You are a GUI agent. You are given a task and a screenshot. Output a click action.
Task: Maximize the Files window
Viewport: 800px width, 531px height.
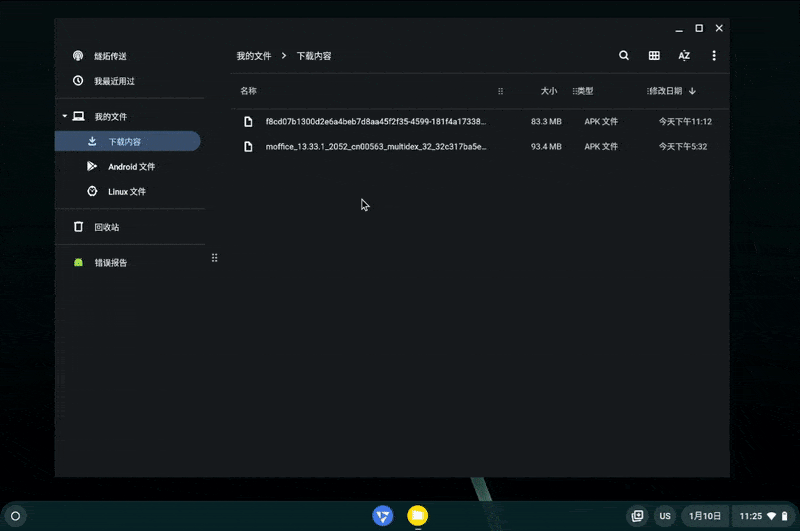699,29
